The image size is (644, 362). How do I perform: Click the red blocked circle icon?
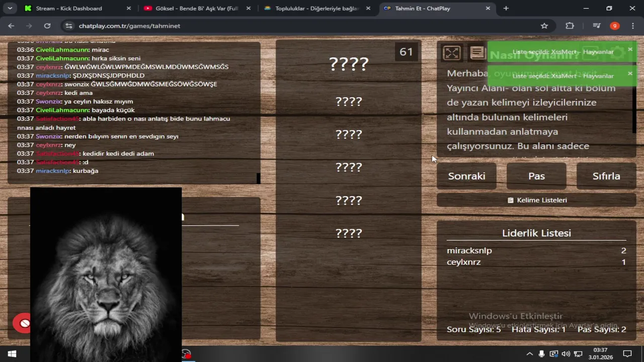(x=22, y=323)
